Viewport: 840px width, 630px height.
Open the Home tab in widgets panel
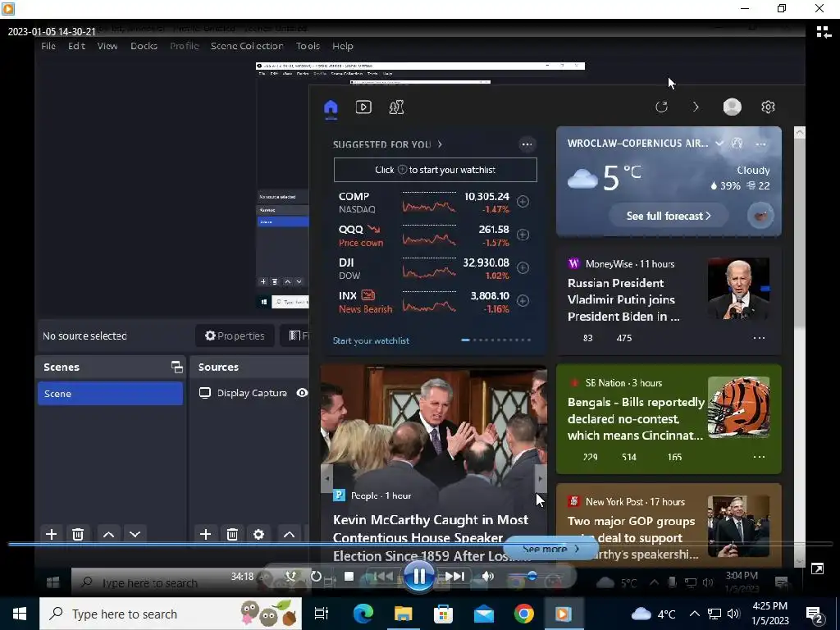(331, 107)
